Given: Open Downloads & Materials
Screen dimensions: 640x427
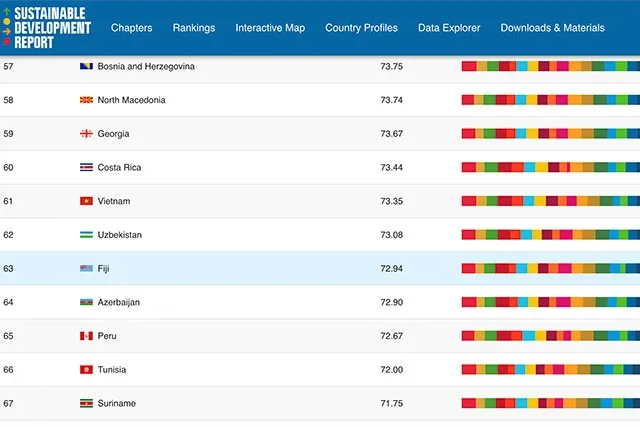Looking at the screenshot, I should point(553,28).
